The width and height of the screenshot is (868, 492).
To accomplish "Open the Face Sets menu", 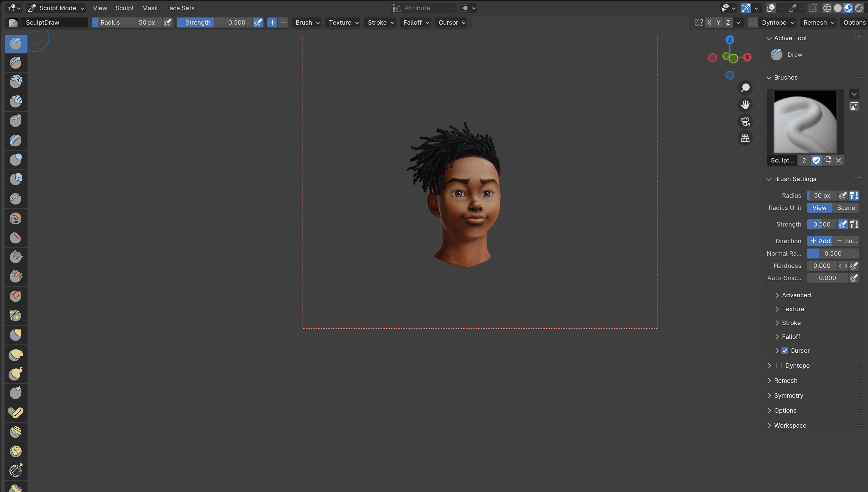I will coord(180,8).
